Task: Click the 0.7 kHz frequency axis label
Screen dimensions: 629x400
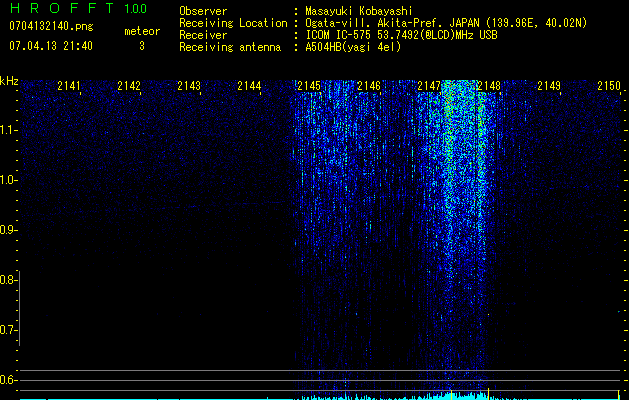Action: coord(8,330)
